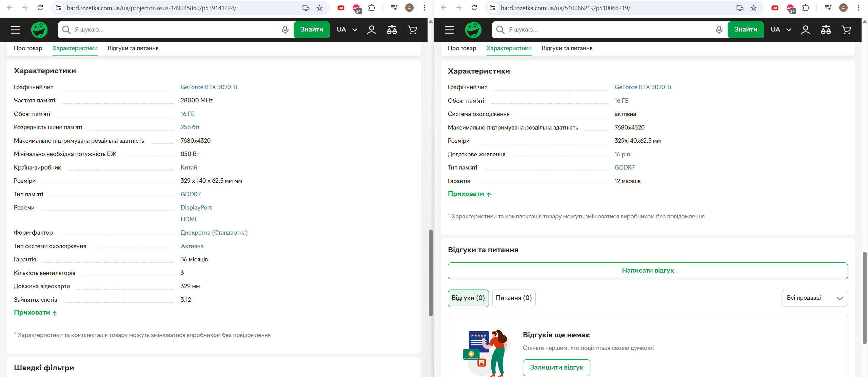
Task: Select the Питання (0) filter chip
Action: tap(513, 298)
